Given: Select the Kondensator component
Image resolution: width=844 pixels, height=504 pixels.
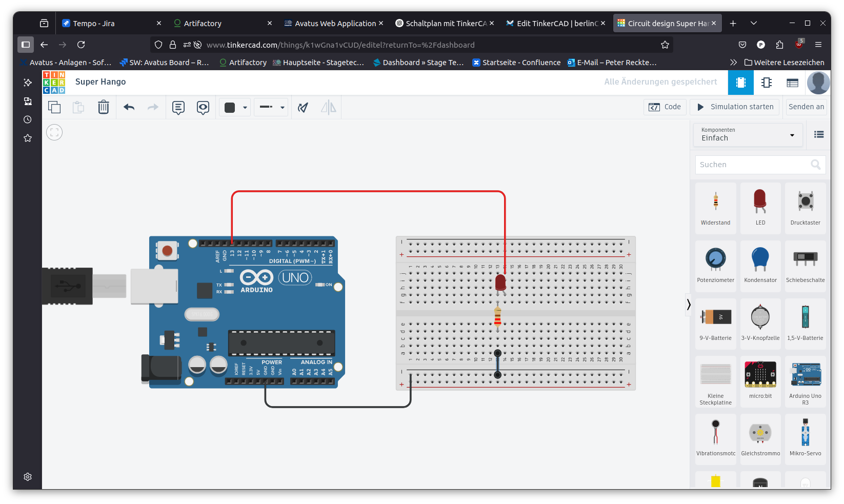Looking at the screenshot, I should coord(760,266).
